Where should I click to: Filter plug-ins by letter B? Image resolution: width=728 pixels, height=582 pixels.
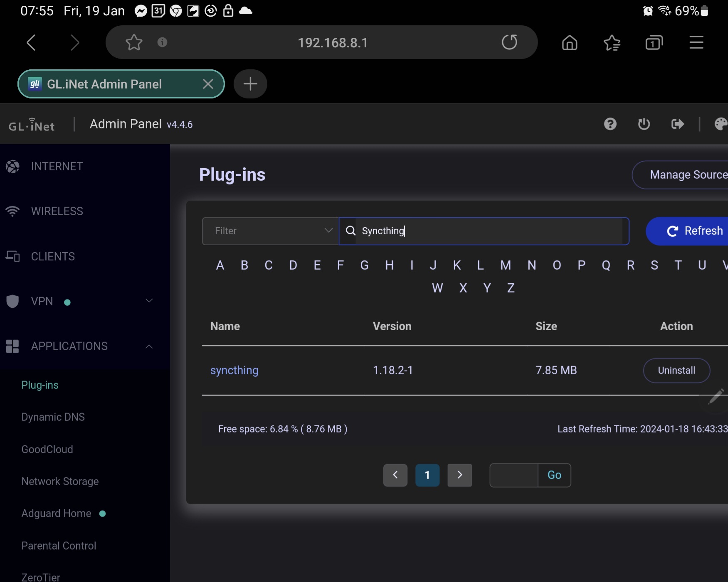click(x=244, y=265)
